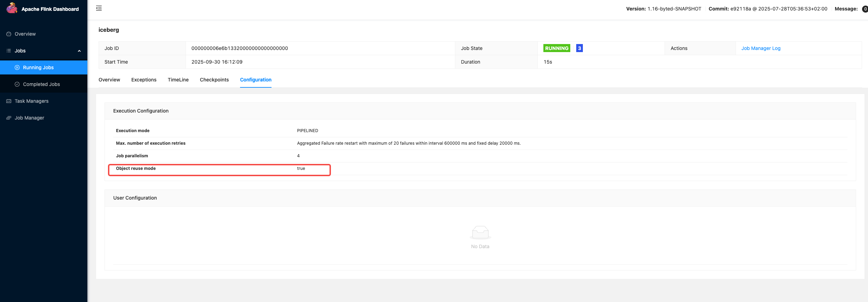Screen dimensions: 868x302
Task: Click the Task Managers icon in sidebar
Action: (9, 101)
